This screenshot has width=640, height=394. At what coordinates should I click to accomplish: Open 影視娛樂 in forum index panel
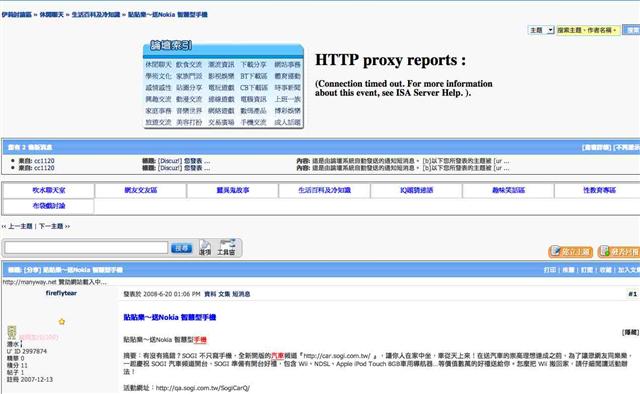click(221, 76)
